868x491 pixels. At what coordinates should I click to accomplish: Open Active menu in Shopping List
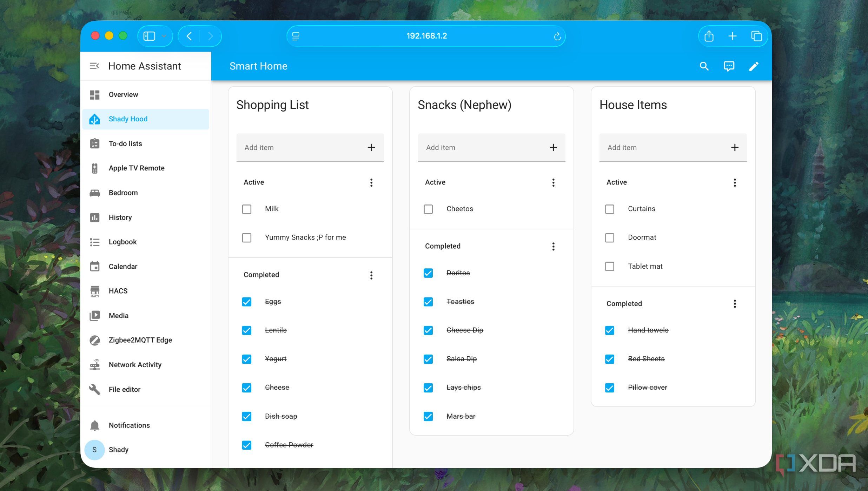point(371,182)
